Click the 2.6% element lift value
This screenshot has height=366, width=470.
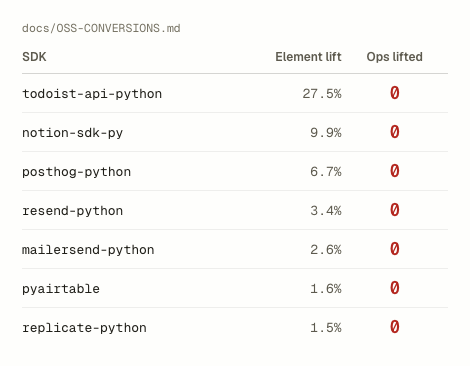point(326,250)
